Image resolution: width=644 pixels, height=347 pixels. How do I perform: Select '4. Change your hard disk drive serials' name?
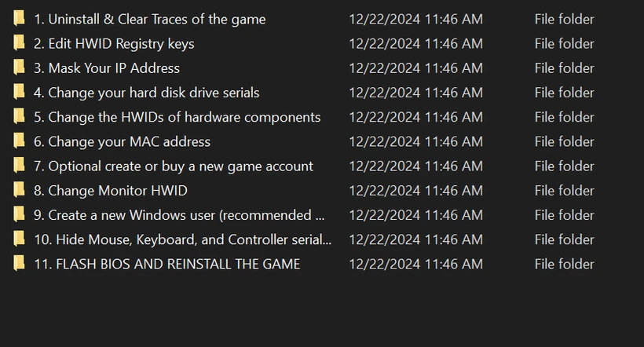[147, 93]
